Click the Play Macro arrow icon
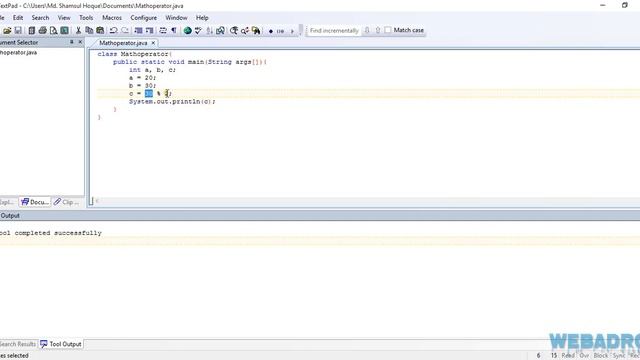Viewport: 640px width, 360px height. click(x=292, y=31)
